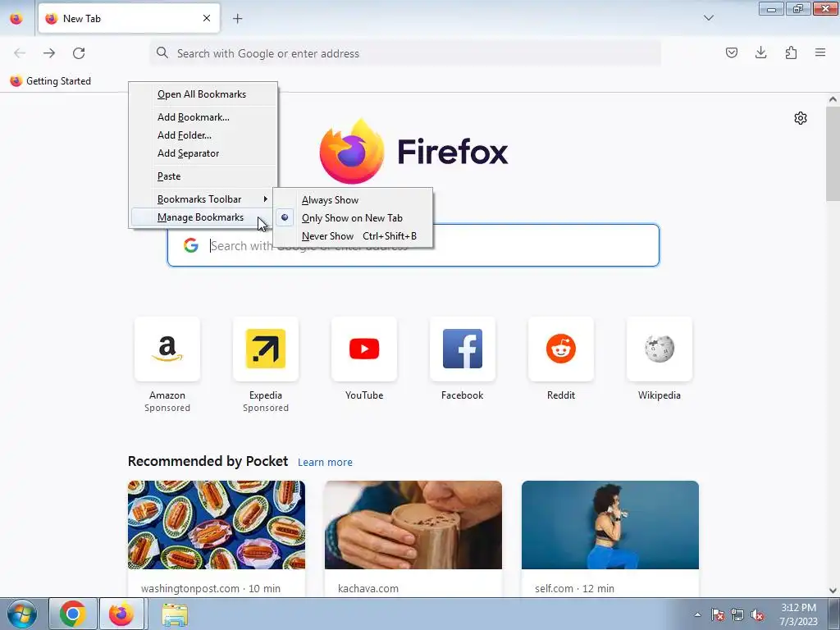Open the self.com workout story
The width and height of the screenshot is (840, 630).
coord(610,538)
